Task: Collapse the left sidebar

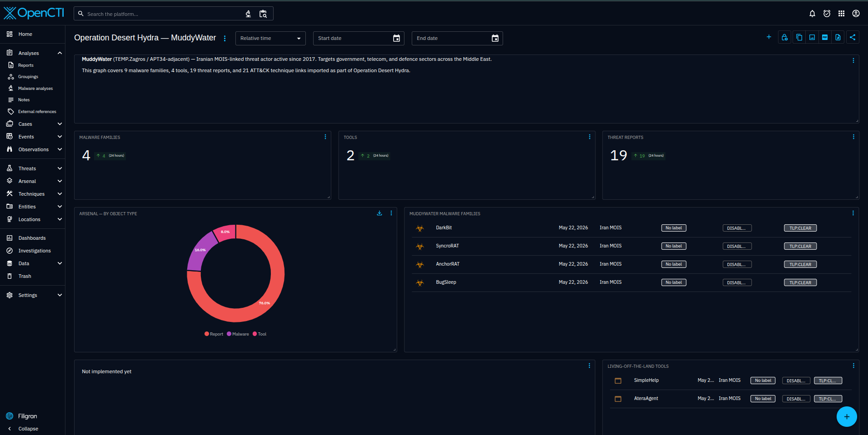Action: [32, 429]
